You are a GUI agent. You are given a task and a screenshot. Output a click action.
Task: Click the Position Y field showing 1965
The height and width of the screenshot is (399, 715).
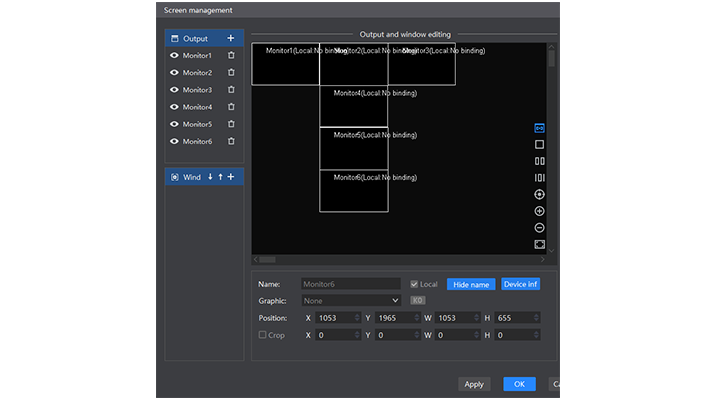(398, 318)
